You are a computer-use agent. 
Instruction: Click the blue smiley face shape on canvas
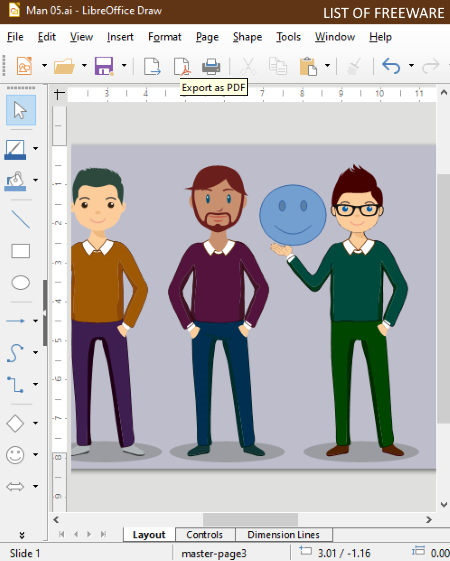[293, 215]
